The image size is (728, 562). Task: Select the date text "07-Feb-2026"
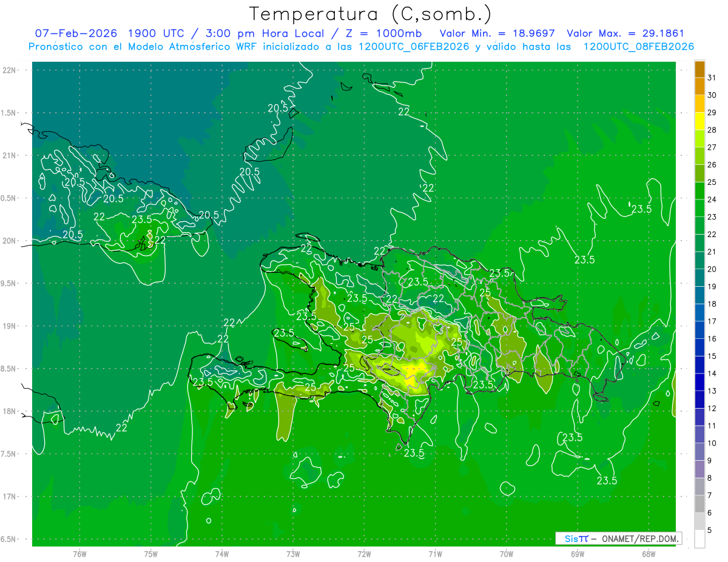[x=76, y=34]
